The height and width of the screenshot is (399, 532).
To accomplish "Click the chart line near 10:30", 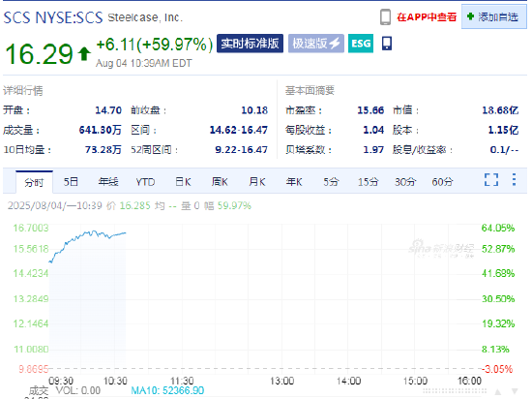I will pyautogui.click(x=115, y=234).
